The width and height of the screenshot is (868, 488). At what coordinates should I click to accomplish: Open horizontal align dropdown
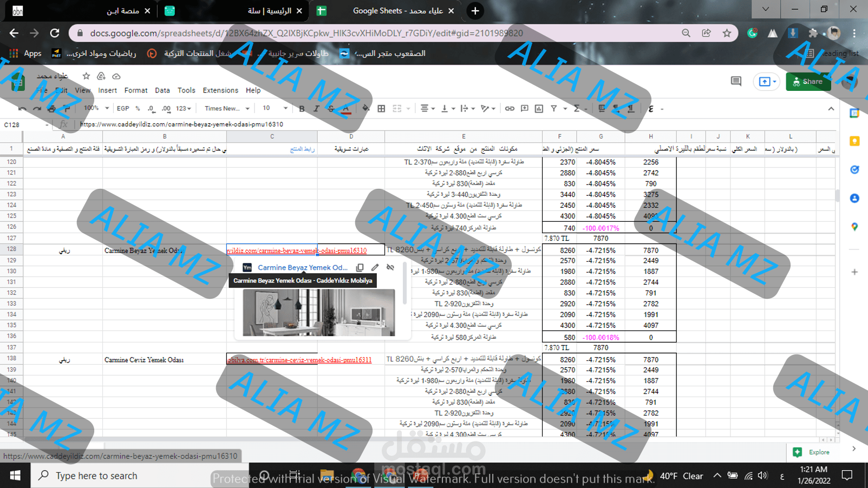click(428, 109)
